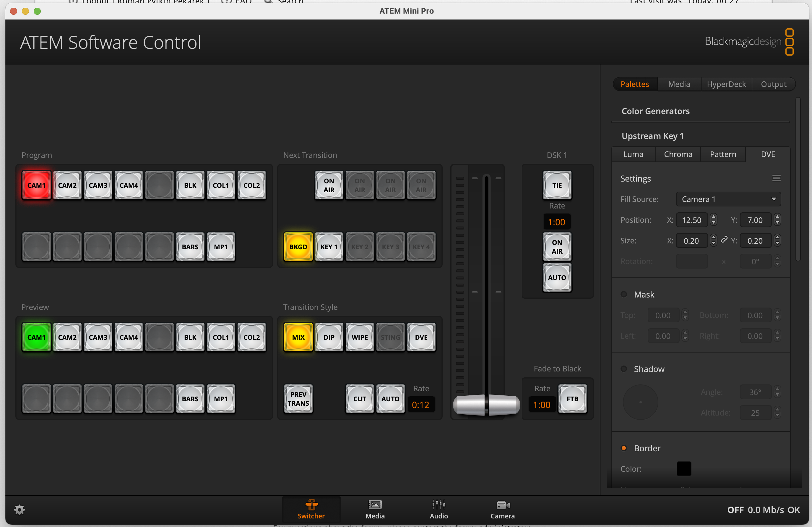Switch to the Output tab
Image resolution: width=812 pixels, height=527 pixels.
[774, 84]
